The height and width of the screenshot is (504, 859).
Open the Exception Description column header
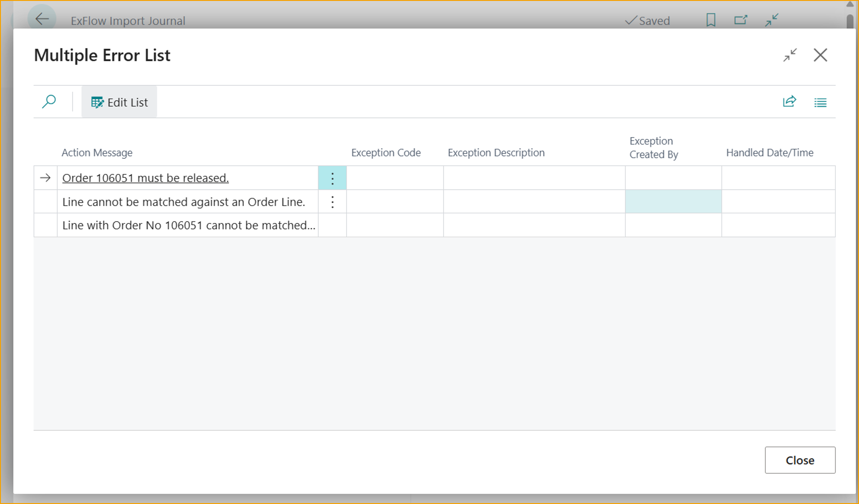coord(496,153)
